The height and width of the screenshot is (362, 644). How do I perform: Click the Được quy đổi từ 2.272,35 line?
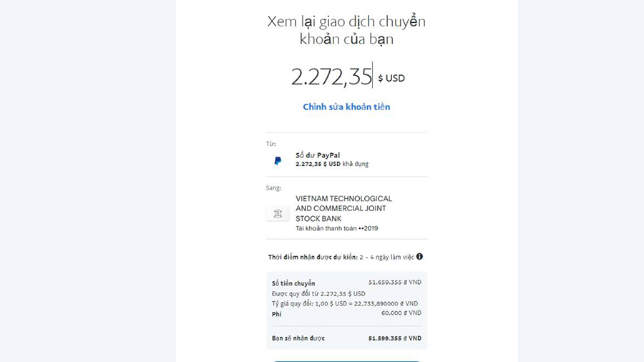[318, 294]
